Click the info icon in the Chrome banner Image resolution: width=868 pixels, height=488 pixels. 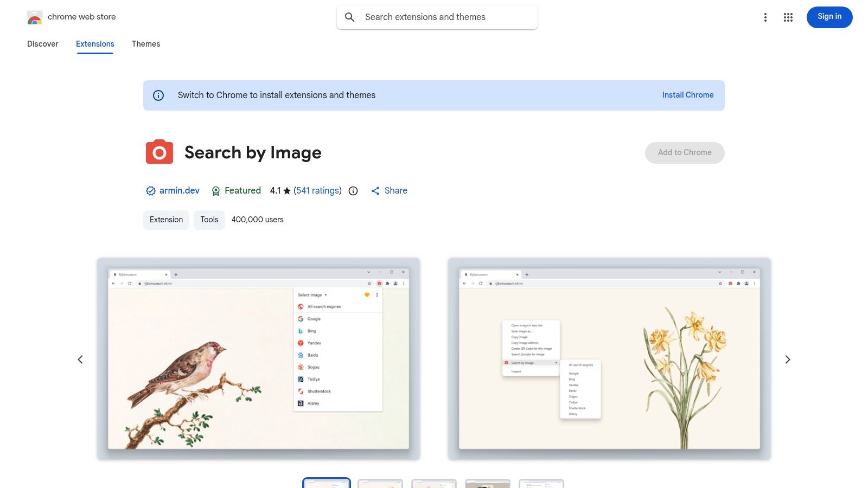(158, 95)
